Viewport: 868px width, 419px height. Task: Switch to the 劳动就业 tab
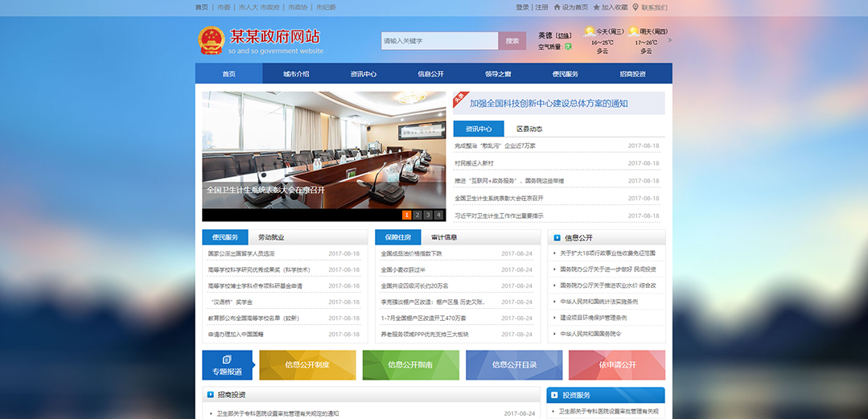[271, 237]
